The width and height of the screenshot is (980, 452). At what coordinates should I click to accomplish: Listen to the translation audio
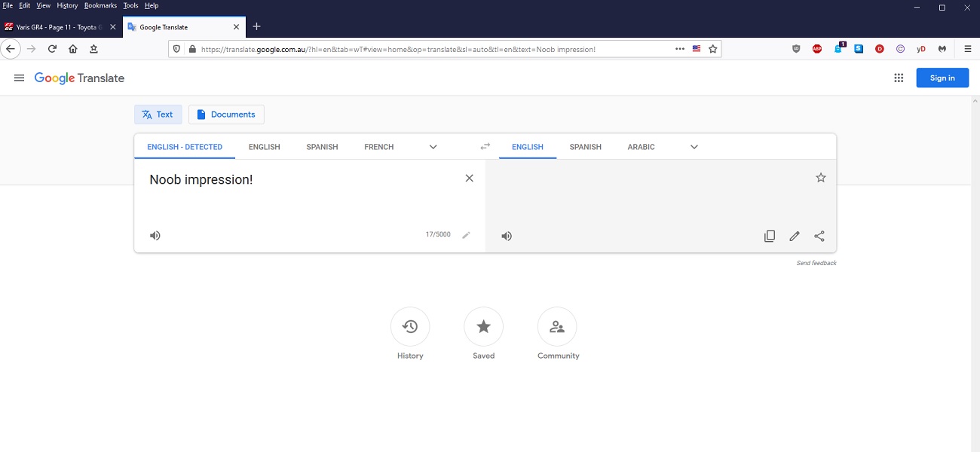click(507, 237)
